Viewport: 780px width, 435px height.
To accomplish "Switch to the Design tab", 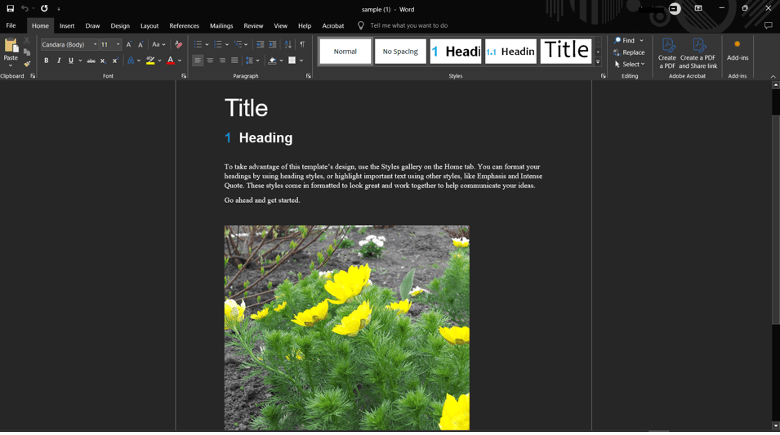I will 120,26.
